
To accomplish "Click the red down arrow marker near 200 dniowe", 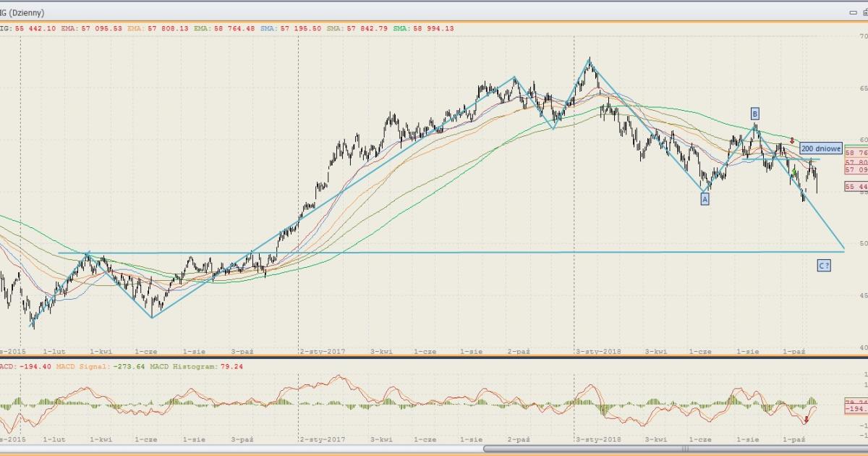I will pyautogui.click(x=792, y=140).
